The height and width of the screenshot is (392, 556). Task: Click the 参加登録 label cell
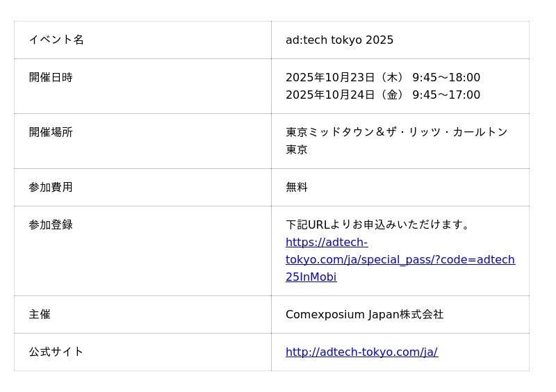coord(51,225)
